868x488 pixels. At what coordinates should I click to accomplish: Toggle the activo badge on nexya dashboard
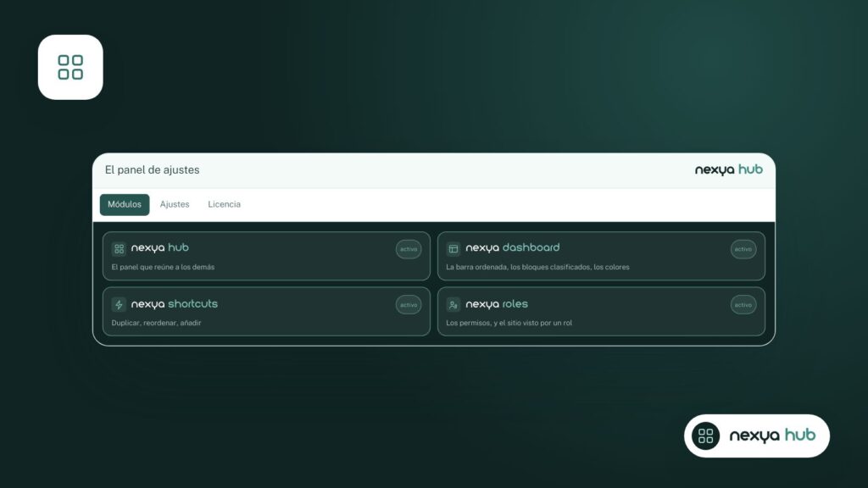click(x=743, y=249)
